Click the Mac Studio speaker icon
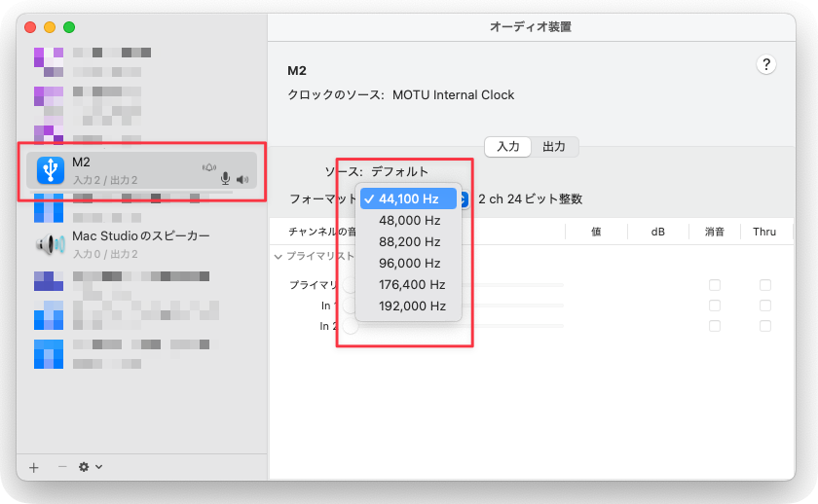This screenshot has width=818, height=504. point(51,244)
